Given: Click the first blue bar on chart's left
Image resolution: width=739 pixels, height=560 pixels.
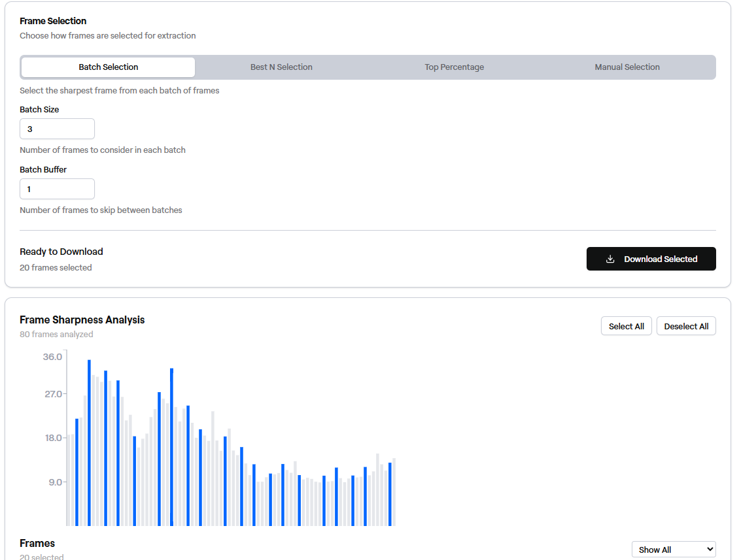Looking at the screenshot, I should (77, 472).
